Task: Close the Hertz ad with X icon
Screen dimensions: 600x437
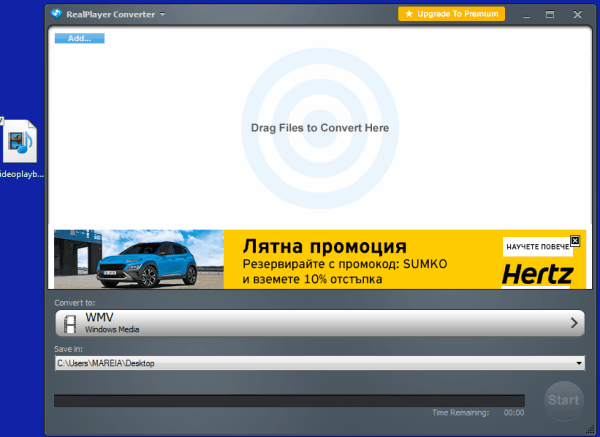Action: click(575, 240)
